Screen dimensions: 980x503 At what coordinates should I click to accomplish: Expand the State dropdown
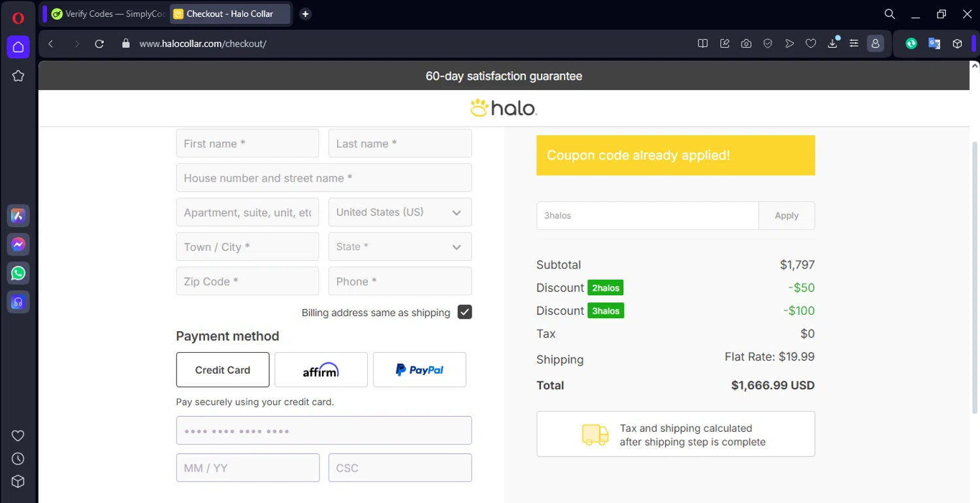[400, 247]
